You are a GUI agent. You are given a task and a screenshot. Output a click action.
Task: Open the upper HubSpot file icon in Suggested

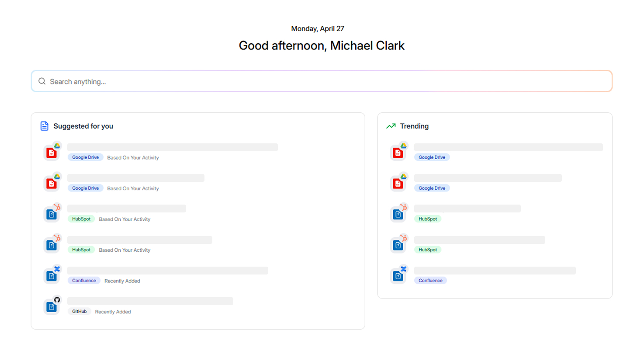click(52, 214)
